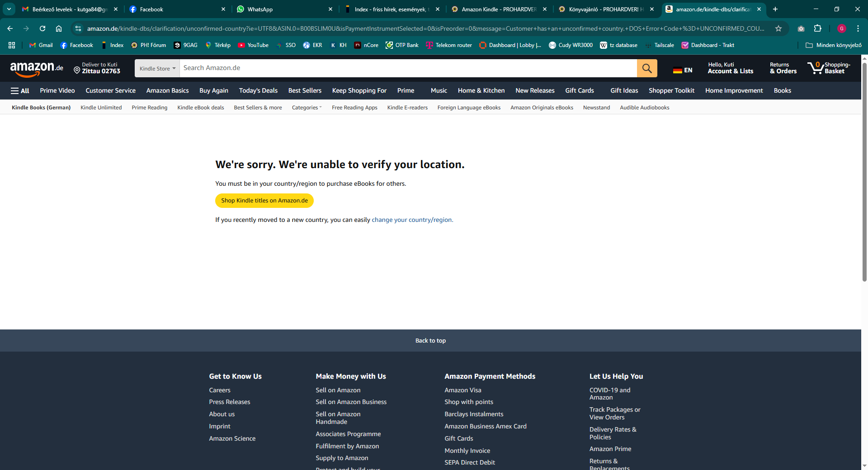Click the Amazon.de logo

(x=37, y=69)
